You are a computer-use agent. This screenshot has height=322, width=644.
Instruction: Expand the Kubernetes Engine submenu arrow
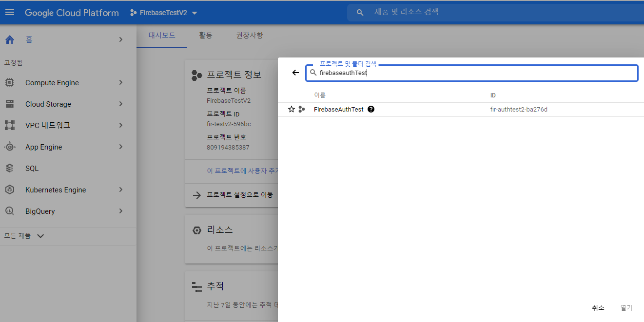121,189
